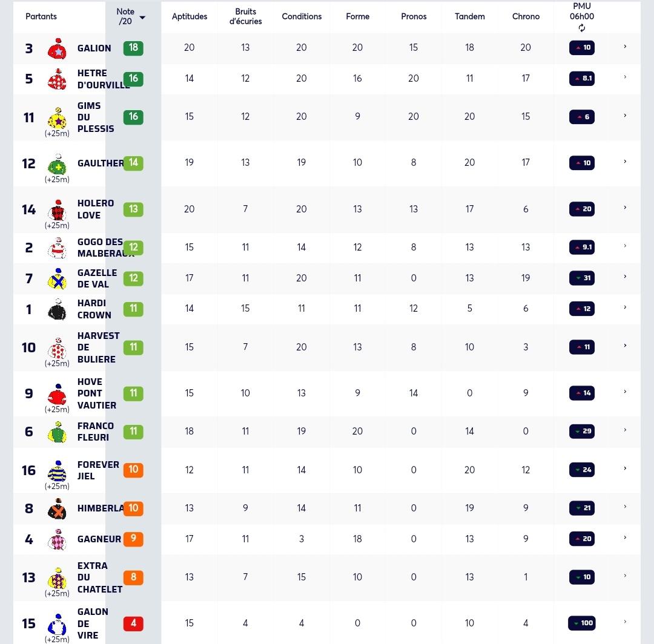Click GAZELLE DE VAL's blue-yellow jockey silk
Image resolution: width=654 pixels, height=644 pixels.
58,278
